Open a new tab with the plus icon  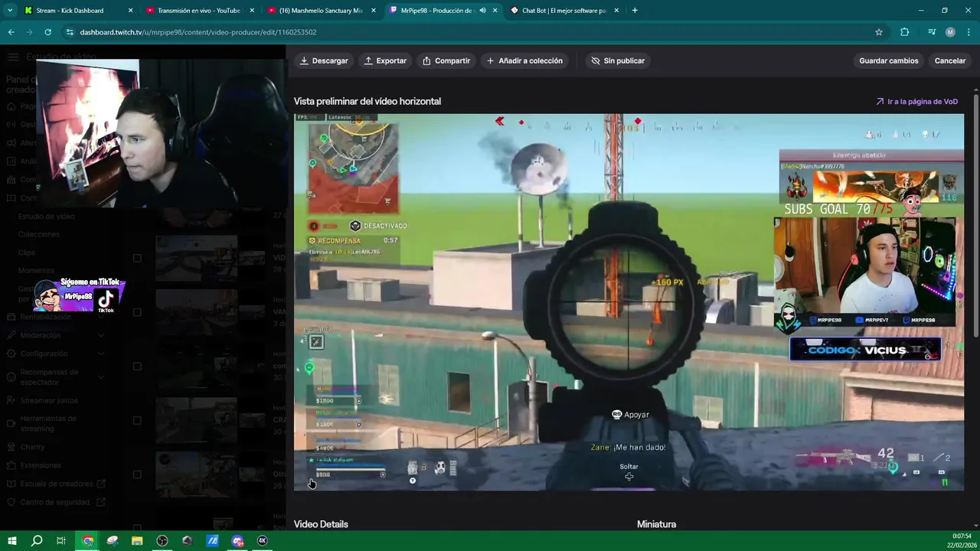click(635, 11)
